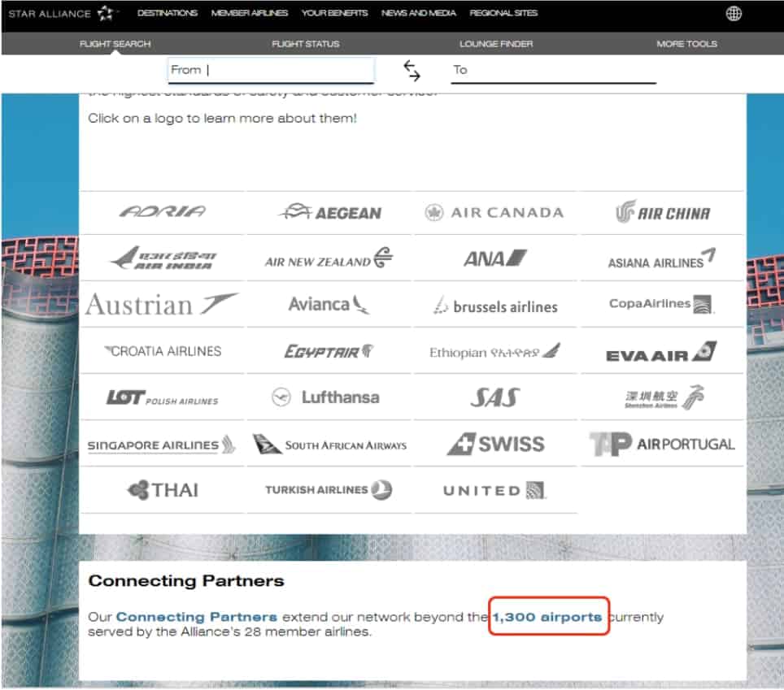This screenshot has width=784, height=690.
Task: Open the SAS airline logo
Action: (x=495, y=397)
